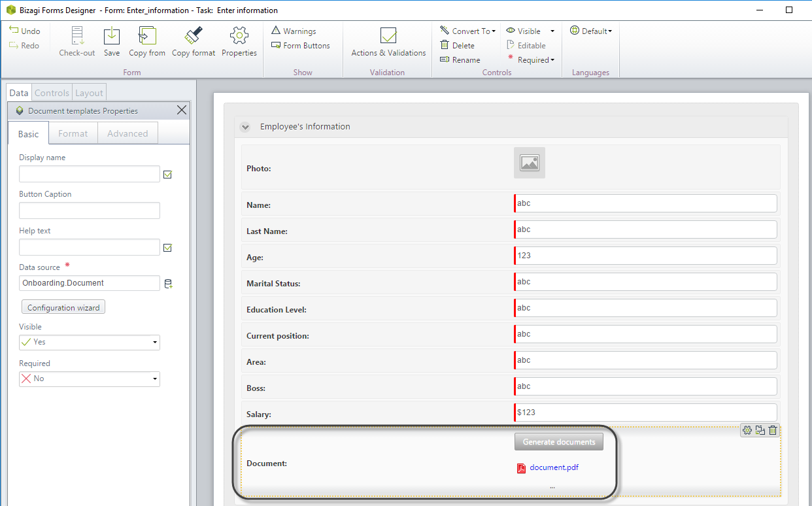Save the form with Save icon
812x506 pixels.
coord(112,41)
